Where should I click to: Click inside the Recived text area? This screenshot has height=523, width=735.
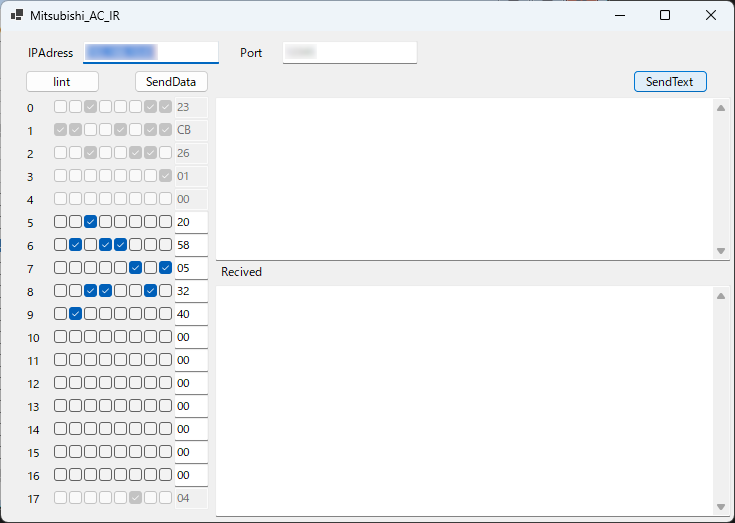click(x=464, y=401)
